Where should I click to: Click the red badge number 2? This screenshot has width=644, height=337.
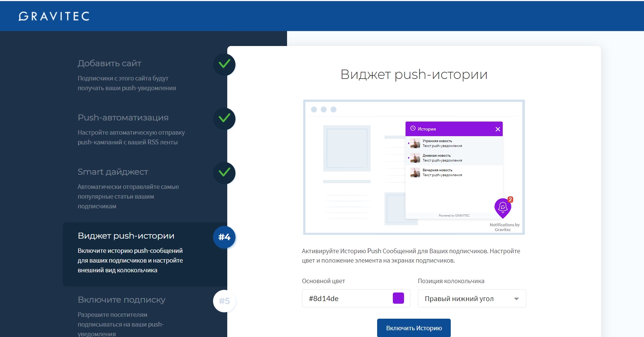(510, 199)
